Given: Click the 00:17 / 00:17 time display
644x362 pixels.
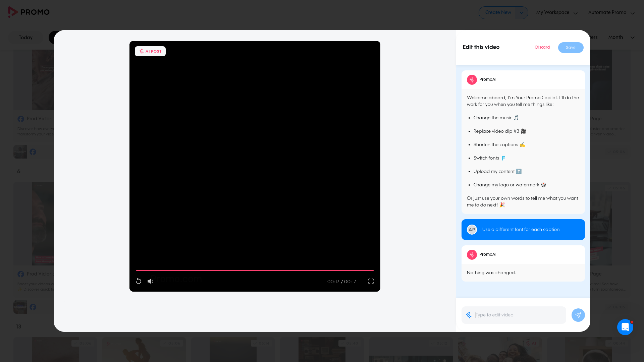Looking at the screenshot, I should point(341,282).
